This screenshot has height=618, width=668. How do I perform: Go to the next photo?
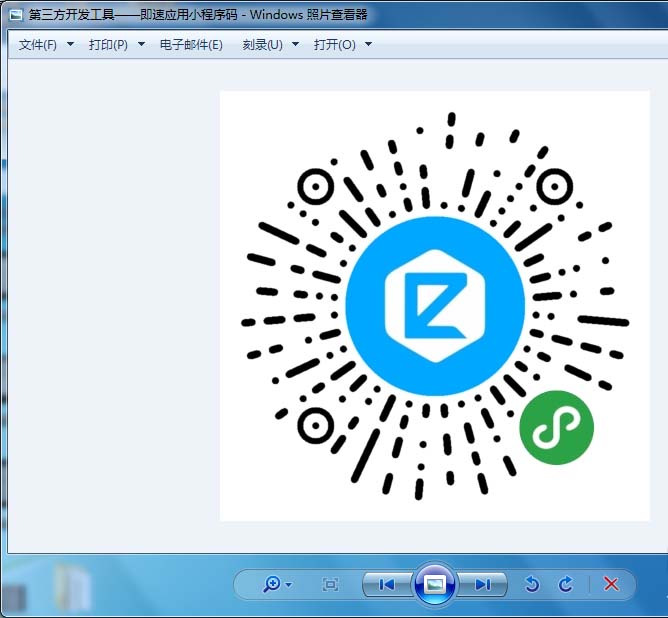(482, 584)
